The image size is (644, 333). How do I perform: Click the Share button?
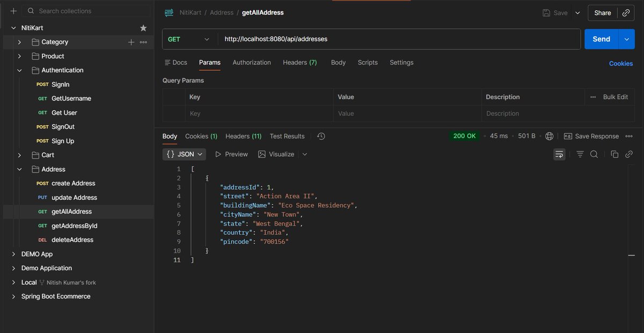click(603, 13)
